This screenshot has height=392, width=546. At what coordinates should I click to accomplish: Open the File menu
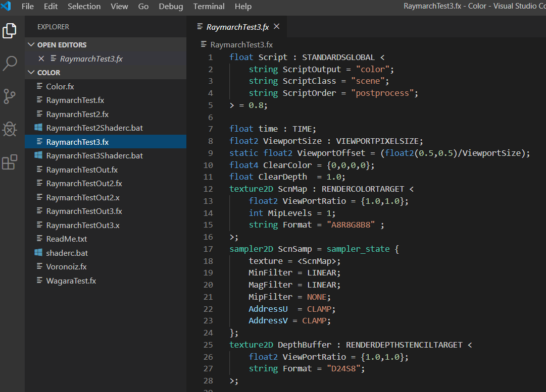[x=27, y=6]
